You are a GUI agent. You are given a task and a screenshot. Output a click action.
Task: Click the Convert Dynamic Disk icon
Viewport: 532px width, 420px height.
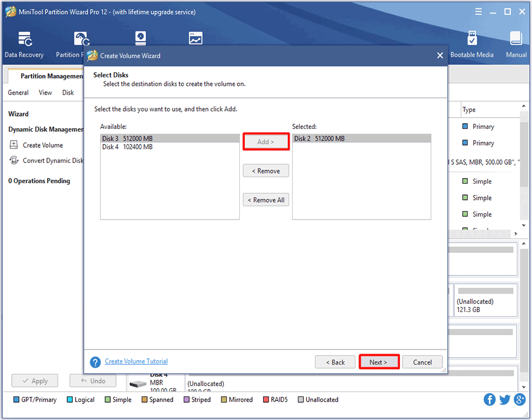(x=14, y=160)
